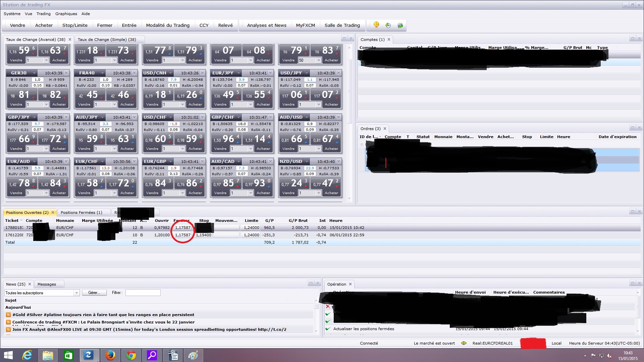
Task: Click the yellow alarm clock toolbar icon
Action: (376, 25)
